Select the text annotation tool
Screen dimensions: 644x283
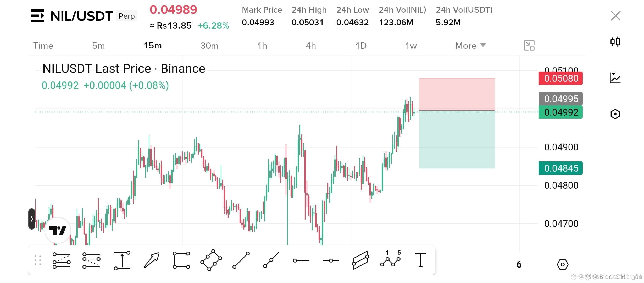(x=420, y=260)
